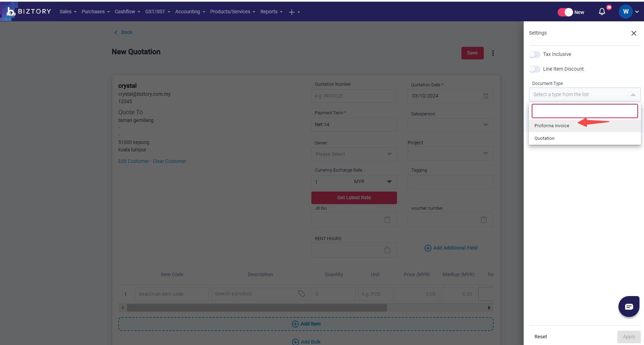Focus the Quantity input in row 1
The image size is (644, 345).
pyautogui.click(x=333, y=294)
